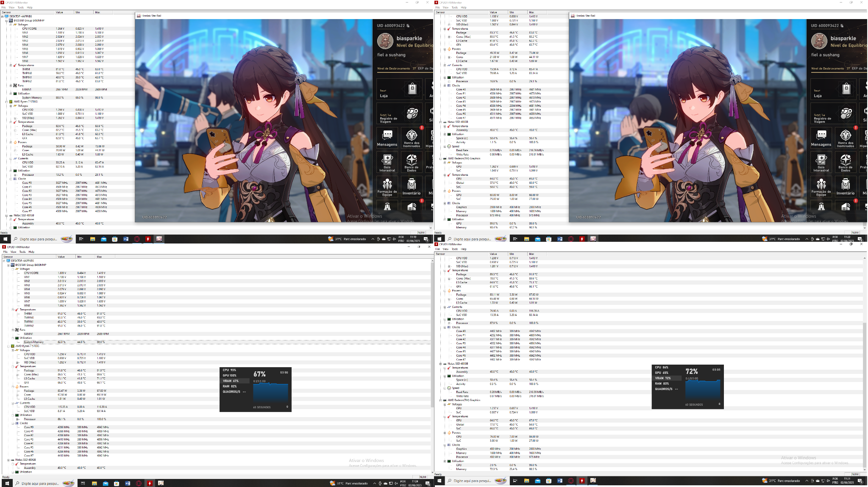Open Banco de Dados in the top-left game window

tap(411, 163)
